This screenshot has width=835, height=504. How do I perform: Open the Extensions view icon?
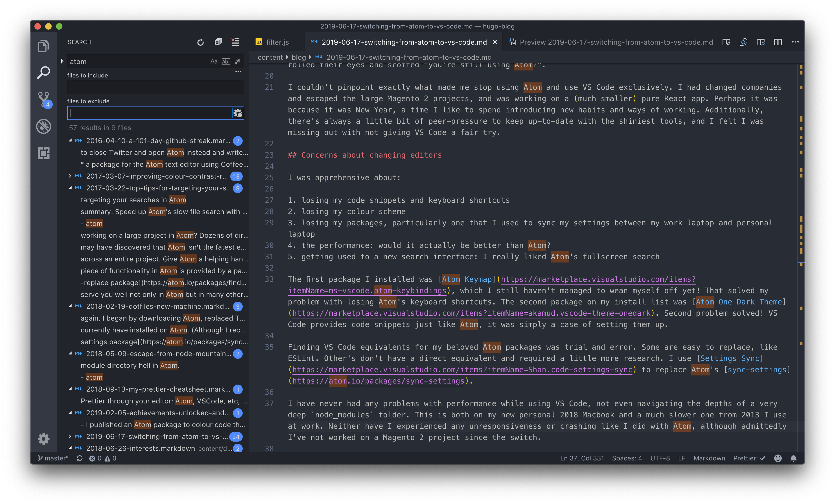pos(44,154)
